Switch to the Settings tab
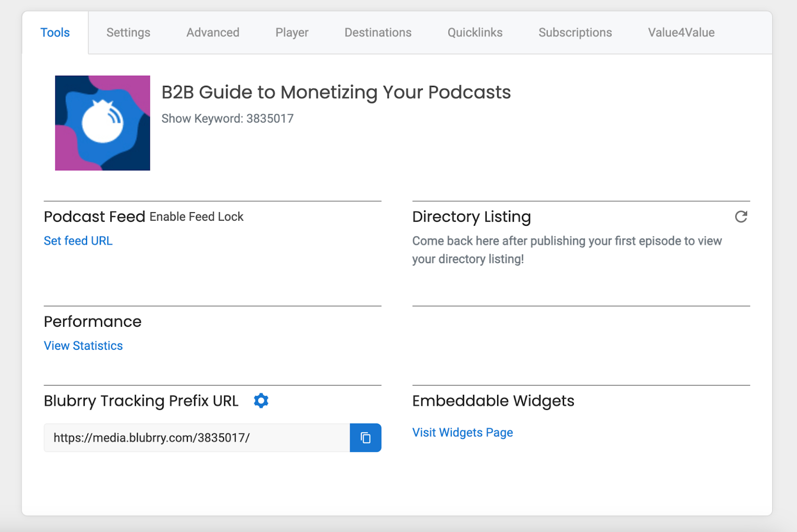The height and width of the screenshot is (532, 797). (x=128, y=32)
